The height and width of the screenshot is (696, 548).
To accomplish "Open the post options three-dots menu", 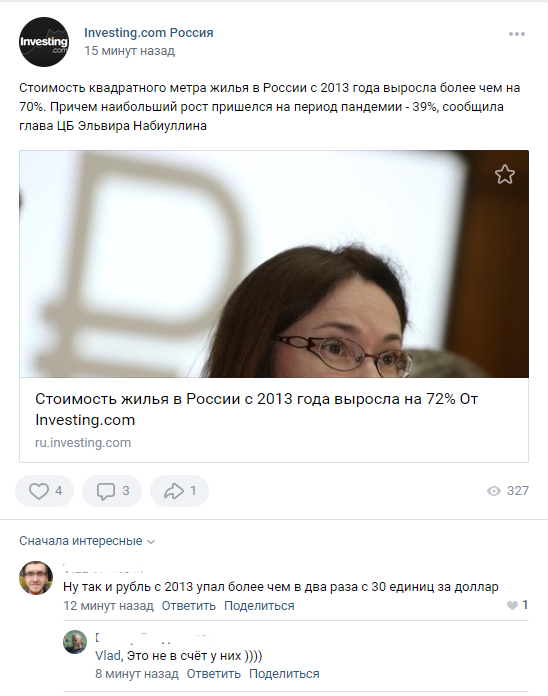I will [x=516, y=34].
